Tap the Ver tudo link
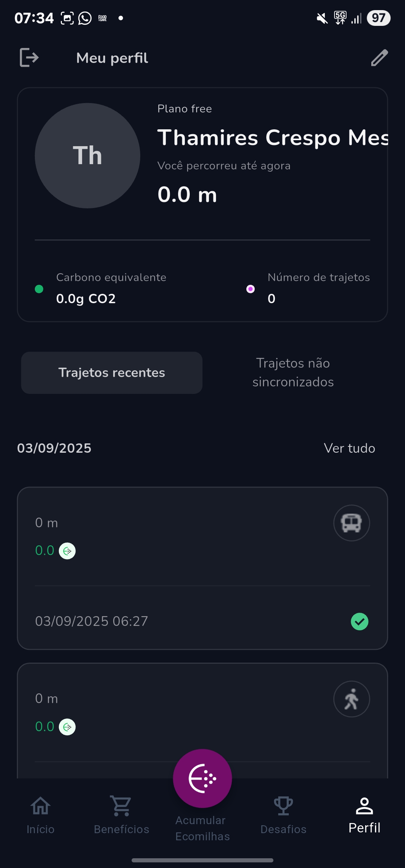 click(x=349, y=448)
